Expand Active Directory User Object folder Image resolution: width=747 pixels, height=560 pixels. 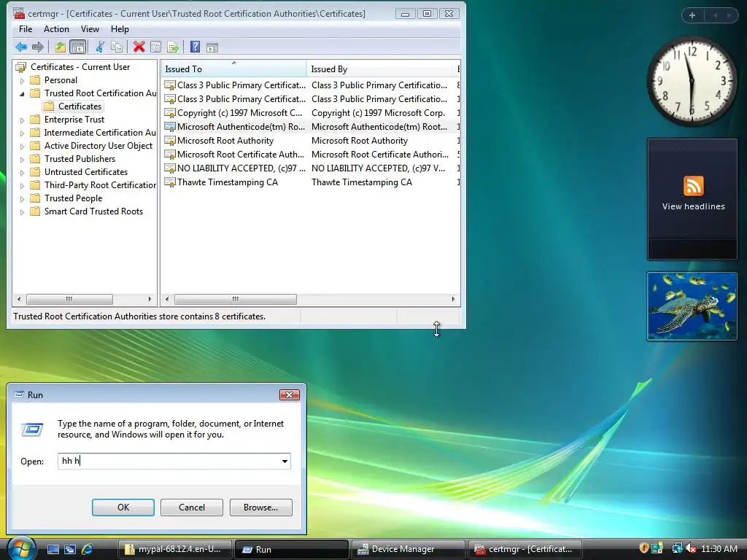coord(22,146)
